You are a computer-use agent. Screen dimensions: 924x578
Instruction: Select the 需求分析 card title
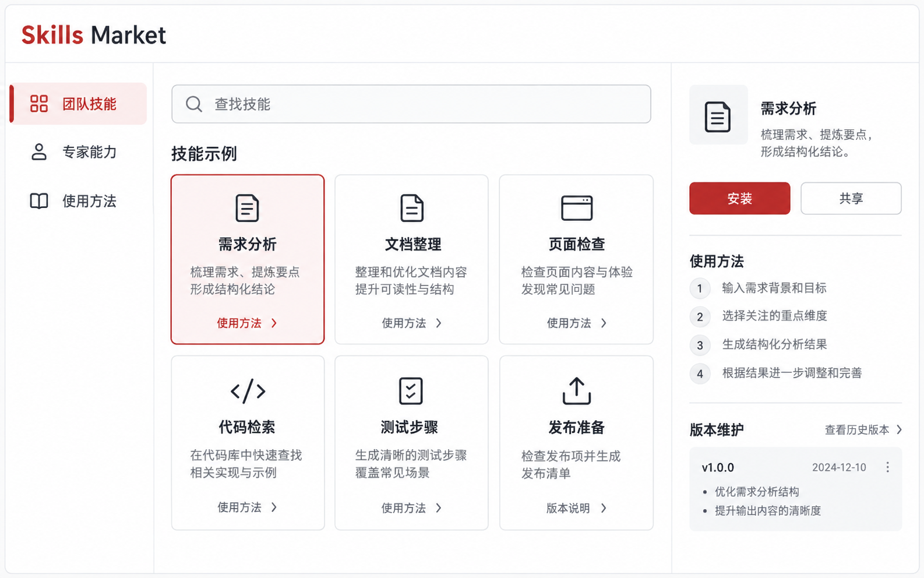tap(248, 245)
